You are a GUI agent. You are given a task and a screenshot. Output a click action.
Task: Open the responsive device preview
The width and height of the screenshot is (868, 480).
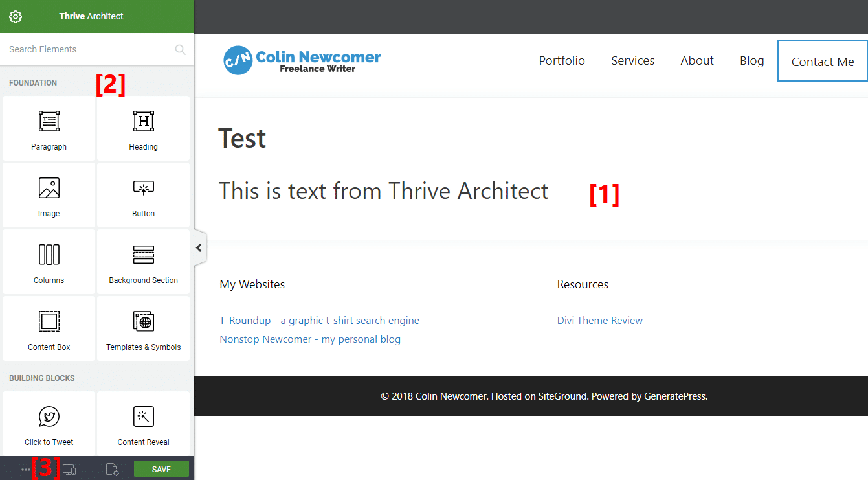click(x=69, y=468)
